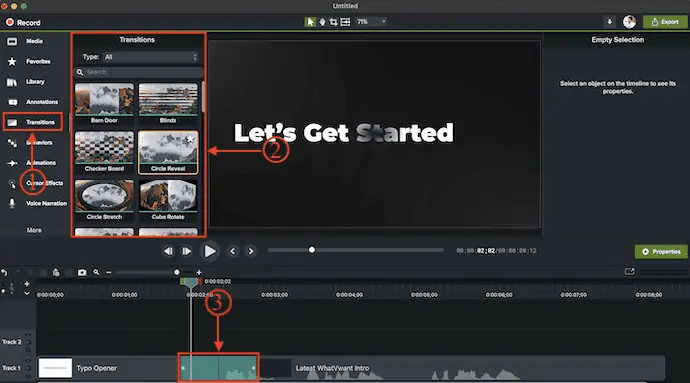
Task: Select the Checker Board transition
Action: click(x=104, y=152)
